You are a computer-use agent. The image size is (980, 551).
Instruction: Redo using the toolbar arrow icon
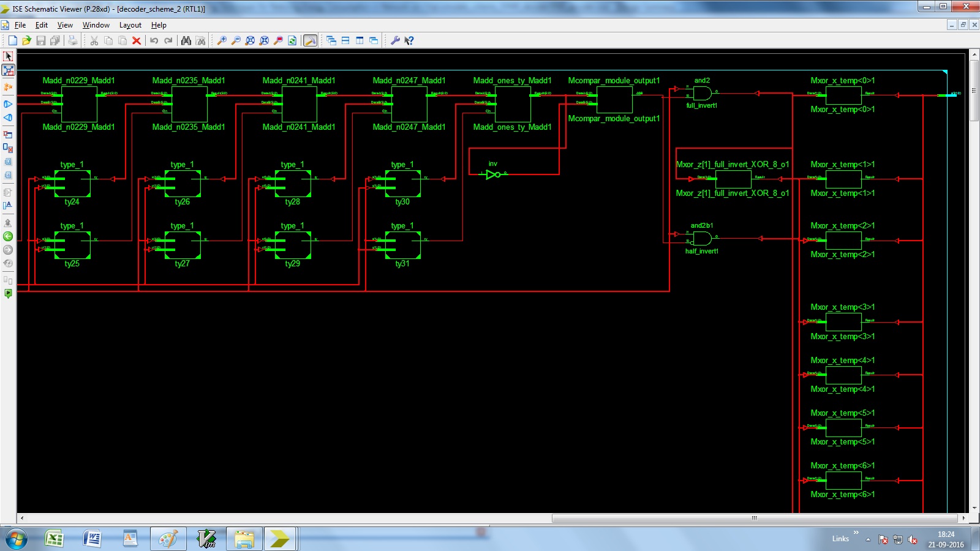[168, 40]
